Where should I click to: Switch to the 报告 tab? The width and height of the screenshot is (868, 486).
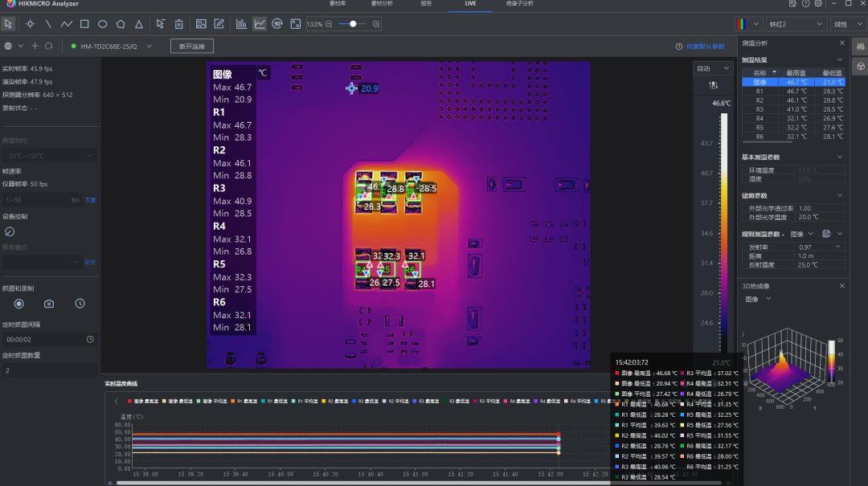[426, 4]
